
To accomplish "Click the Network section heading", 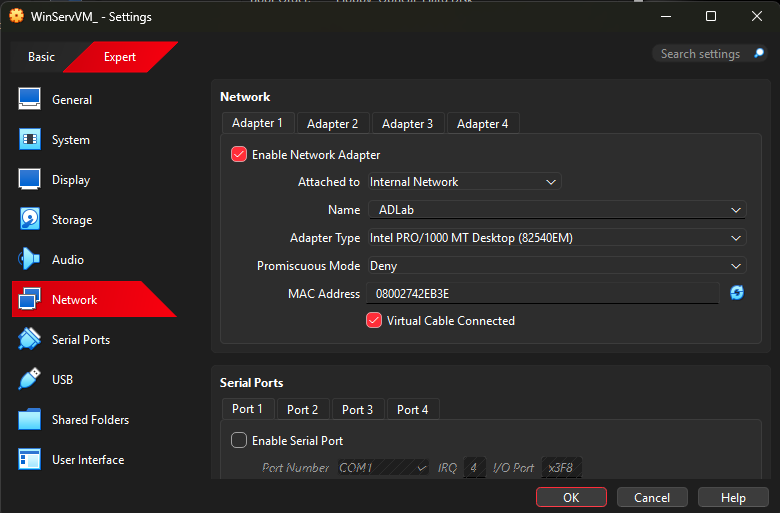I will pos(245,97).
